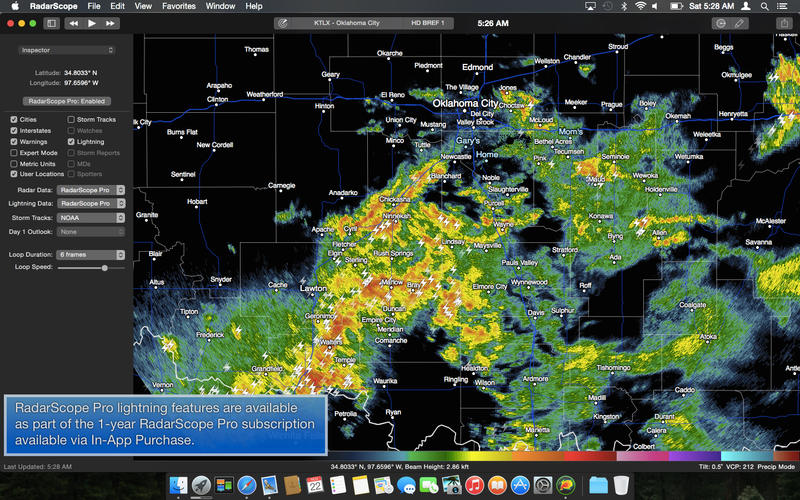The width and height of the screenshot is (800, 500).
Task: Open the View menu
Action: click(x=143, y=6)
